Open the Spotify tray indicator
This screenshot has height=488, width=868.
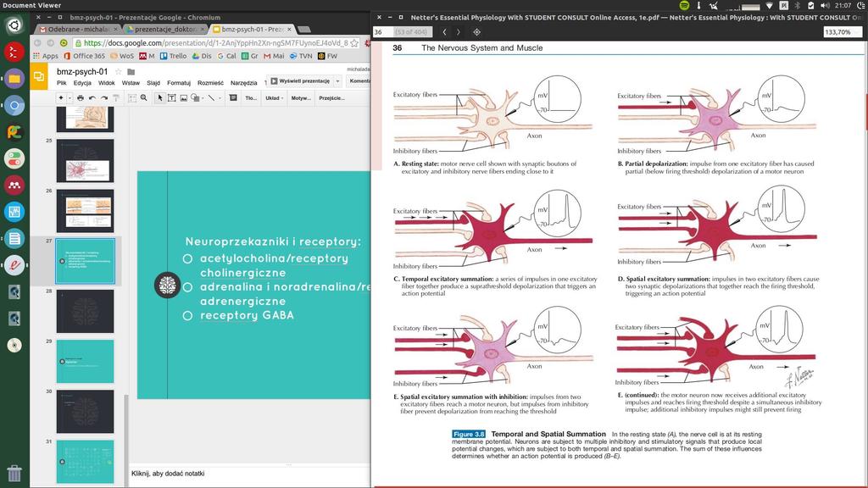[684, 5]
